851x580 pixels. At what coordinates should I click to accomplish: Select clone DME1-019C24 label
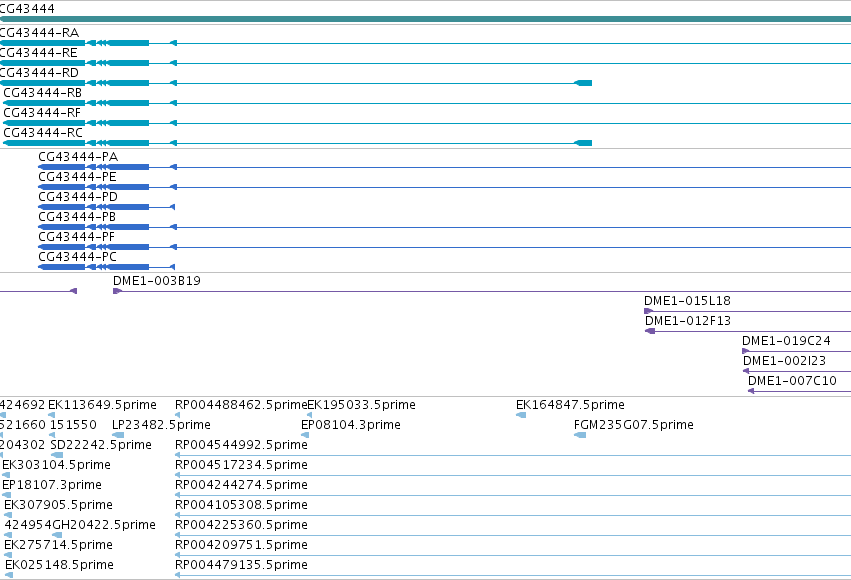786,341
